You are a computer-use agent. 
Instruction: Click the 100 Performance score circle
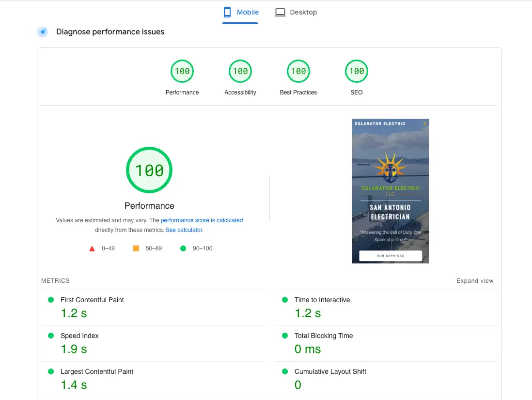(182, 71)
